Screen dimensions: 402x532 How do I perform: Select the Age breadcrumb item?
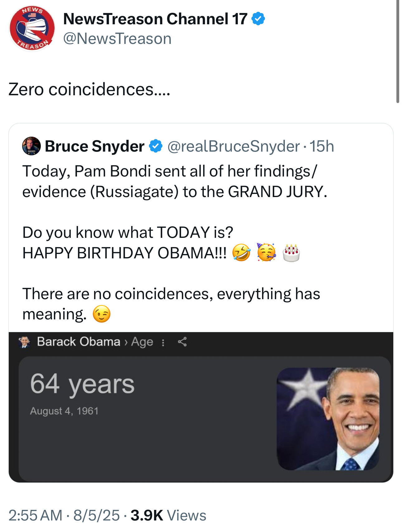point(142,342)
